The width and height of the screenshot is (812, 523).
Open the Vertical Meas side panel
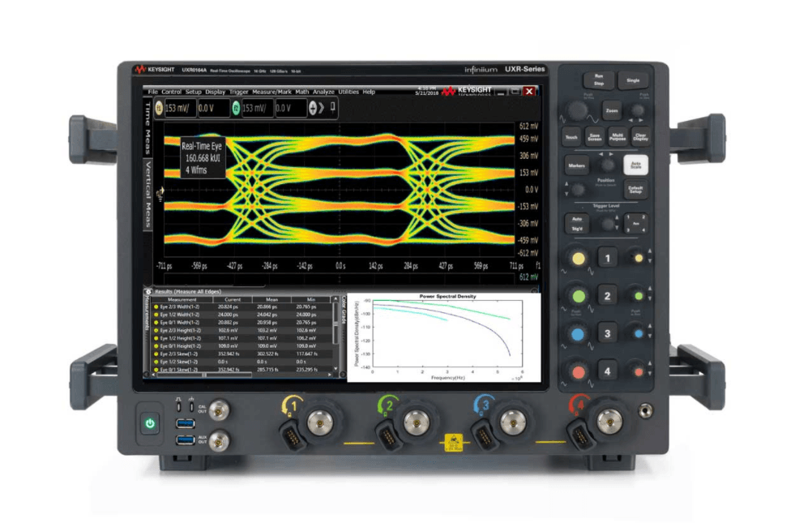tap(147, 195)
